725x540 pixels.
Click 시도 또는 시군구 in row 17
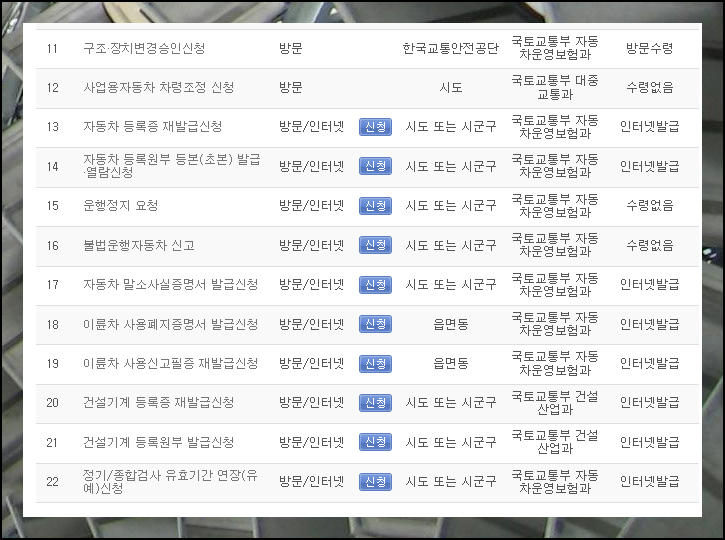[x=451, y=285]
